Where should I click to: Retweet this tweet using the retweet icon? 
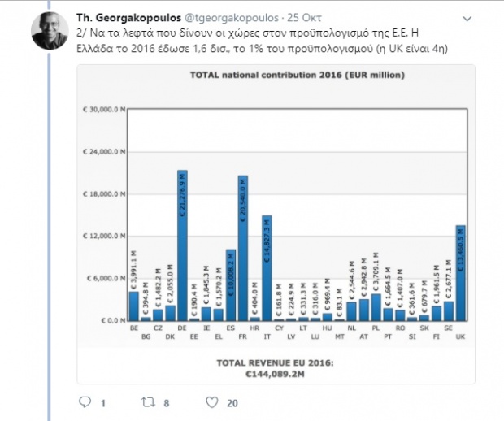tap(149, 402)
